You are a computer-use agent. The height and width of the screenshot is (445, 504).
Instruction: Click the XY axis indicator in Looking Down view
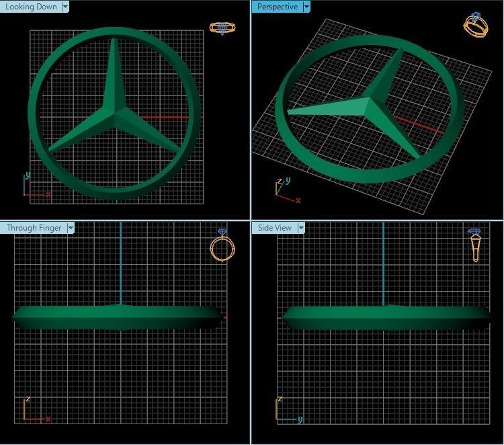point(37,185)
